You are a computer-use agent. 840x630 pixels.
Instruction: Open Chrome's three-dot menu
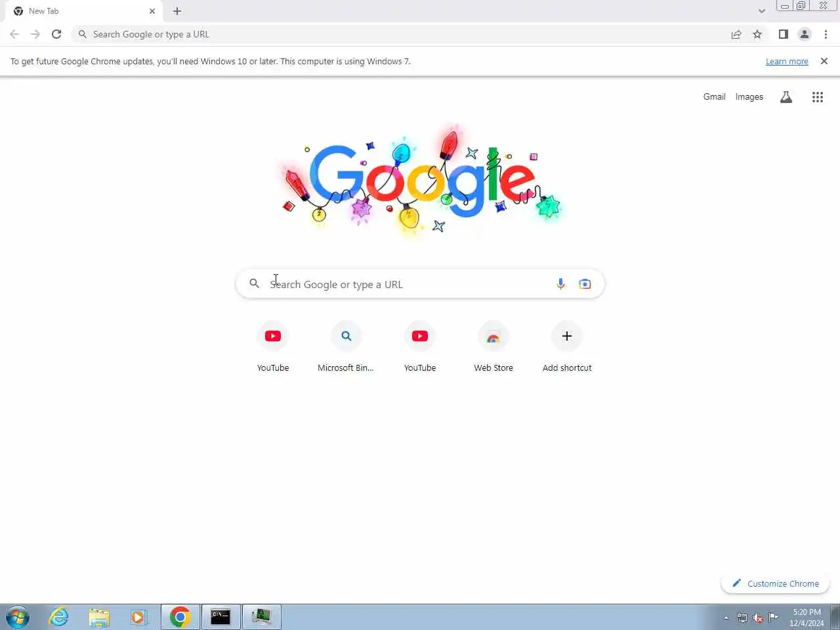pos(826,34)
